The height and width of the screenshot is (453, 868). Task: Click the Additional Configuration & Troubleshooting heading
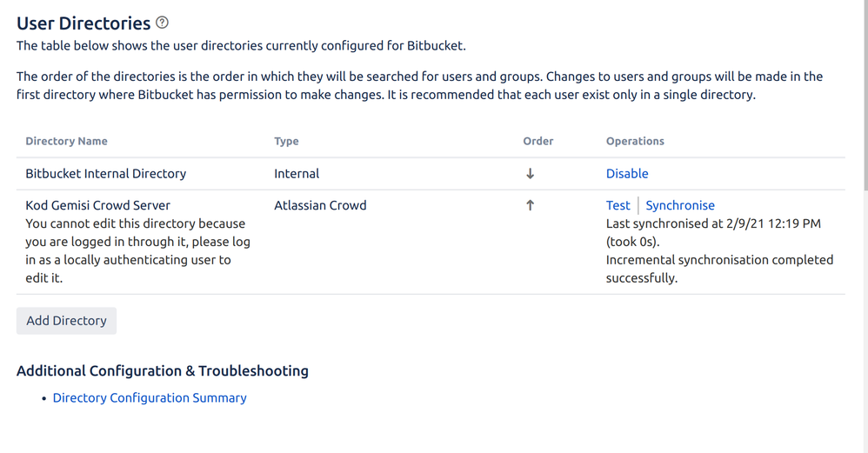[162, 370]
